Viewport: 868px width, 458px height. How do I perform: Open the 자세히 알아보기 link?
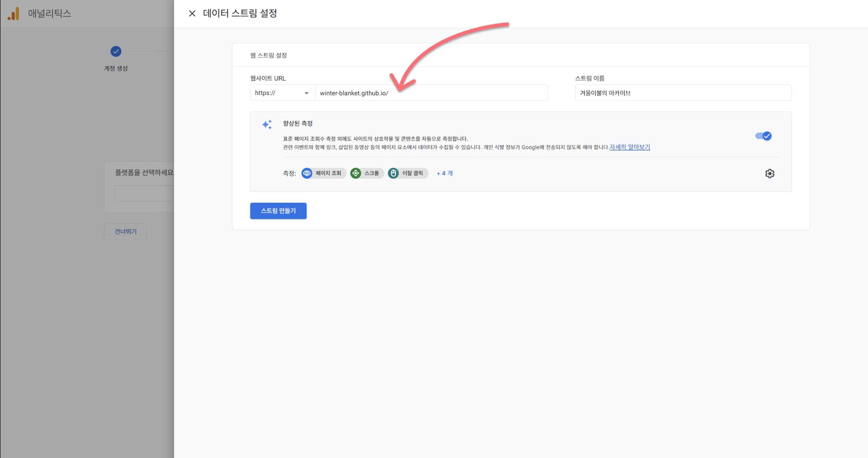coord(629,147)
